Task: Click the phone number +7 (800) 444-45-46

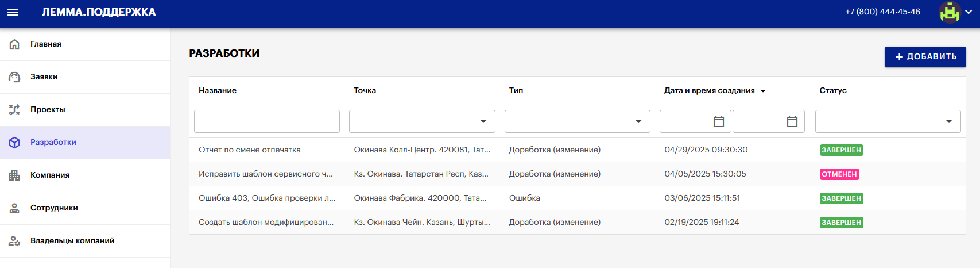Action: tap(882, 12)
